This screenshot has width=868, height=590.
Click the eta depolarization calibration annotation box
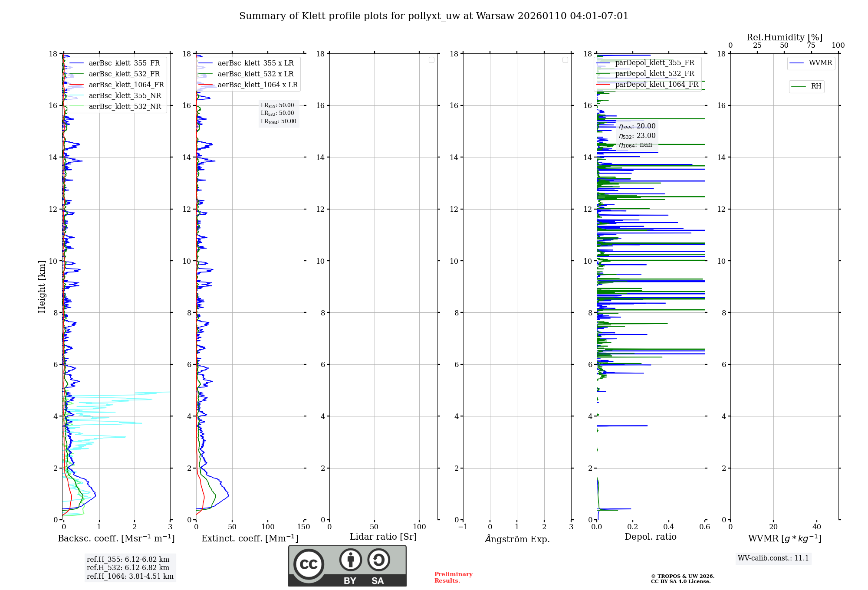637,135
